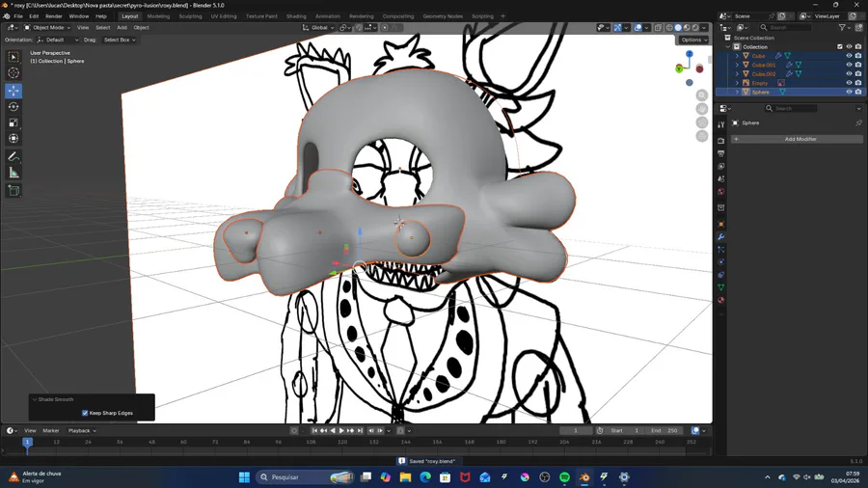Hide Sphere via its eye icon
This screenshot has width=868, height=488.
coord(849,92)
